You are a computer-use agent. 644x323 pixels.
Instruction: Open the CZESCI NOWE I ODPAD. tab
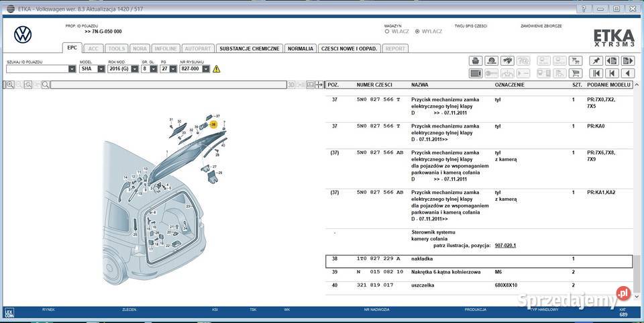tap(349, 48)
